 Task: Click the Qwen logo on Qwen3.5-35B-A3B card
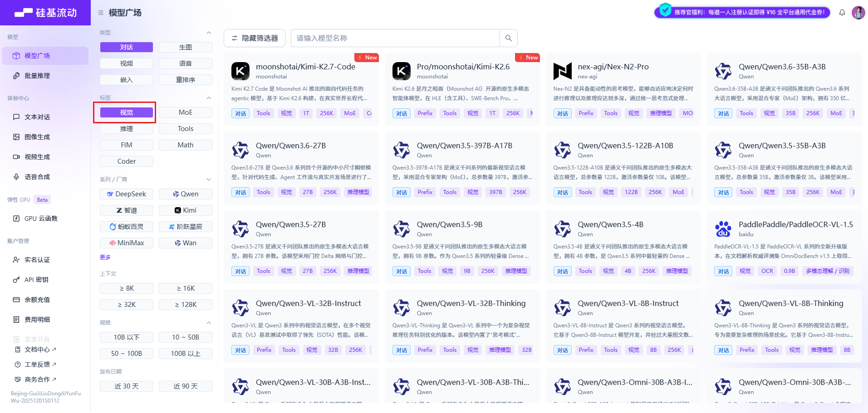[x=723, y=150]
